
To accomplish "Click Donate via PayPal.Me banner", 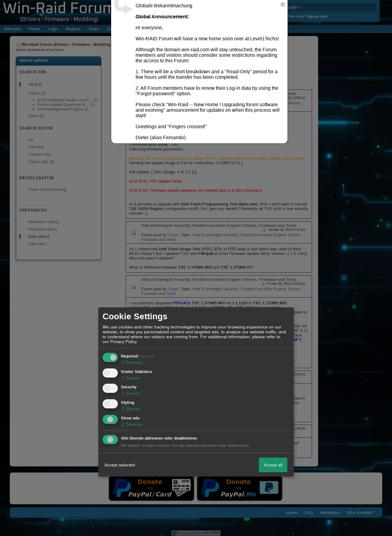I will pyautogui.click(x=240, y=488).
